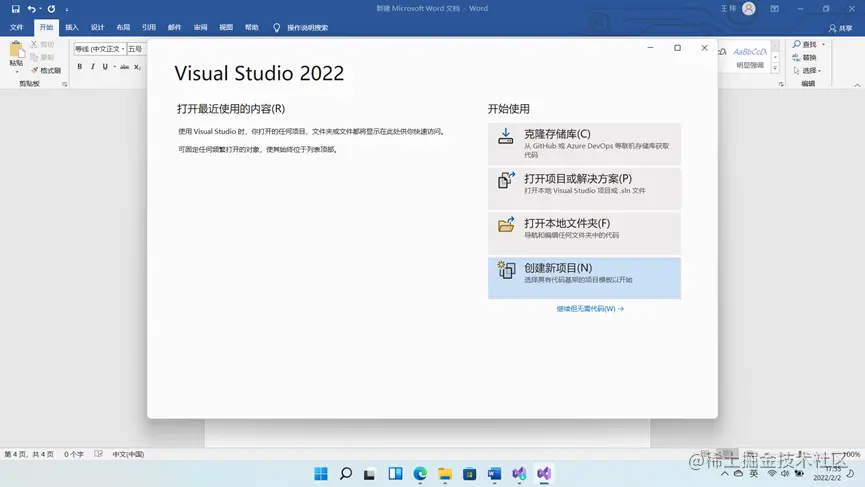Click the Open local folder icon
The image size is (865, 487).
pos(506,224)
